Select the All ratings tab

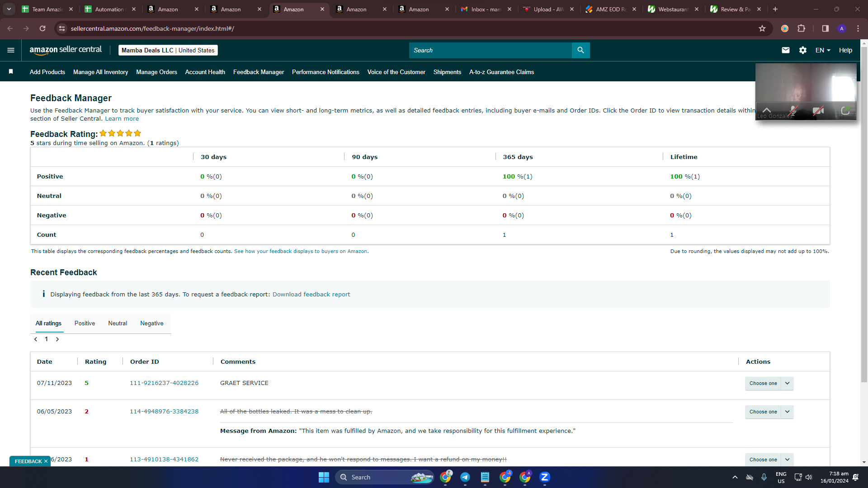[48, 324]
